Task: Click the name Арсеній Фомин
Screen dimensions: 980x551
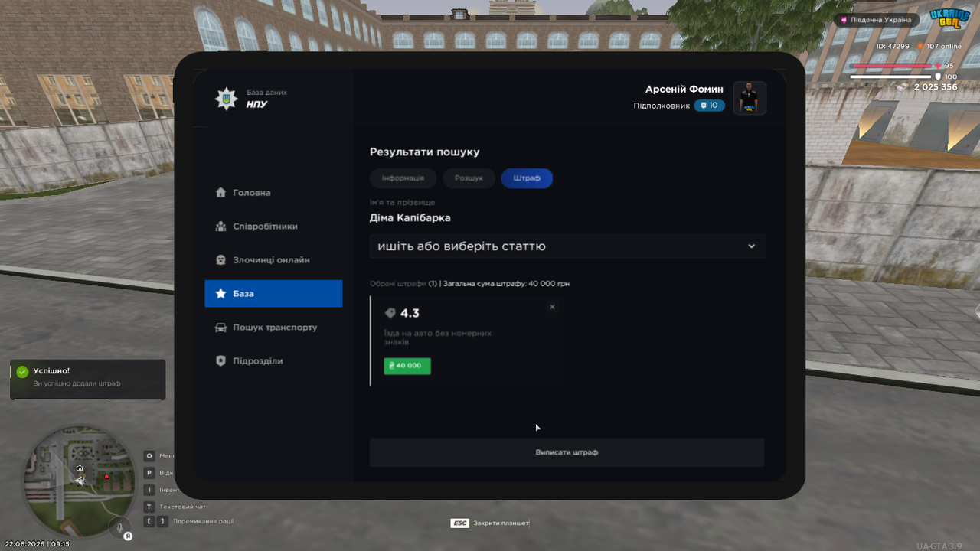Action: coord(684,90)
